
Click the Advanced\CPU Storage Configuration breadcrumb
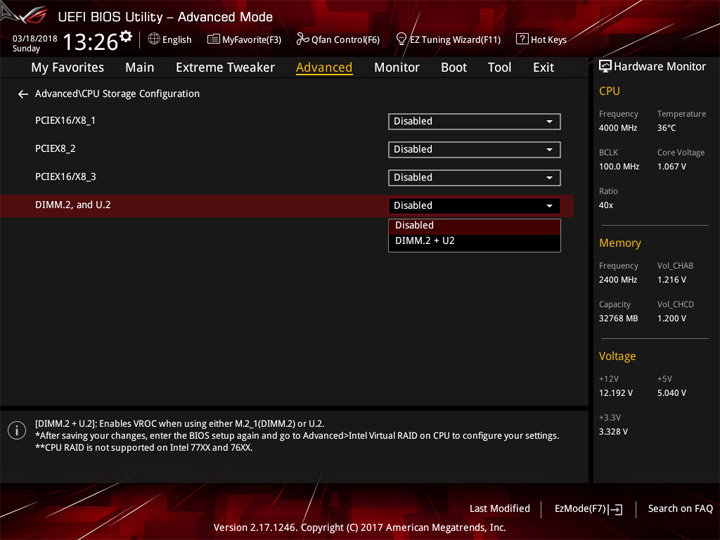117,94
